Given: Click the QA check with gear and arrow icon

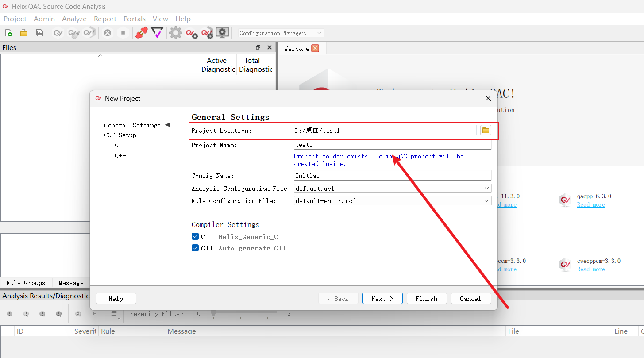Looking at the screenshot, I should pyautogui.click(x=207, y=33).
